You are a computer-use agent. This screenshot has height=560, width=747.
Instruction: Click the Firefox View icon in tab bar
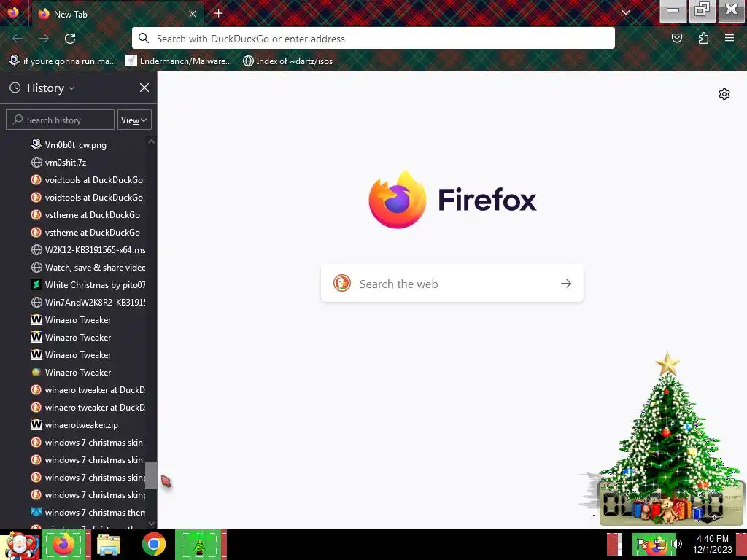[x=13, y=12]
